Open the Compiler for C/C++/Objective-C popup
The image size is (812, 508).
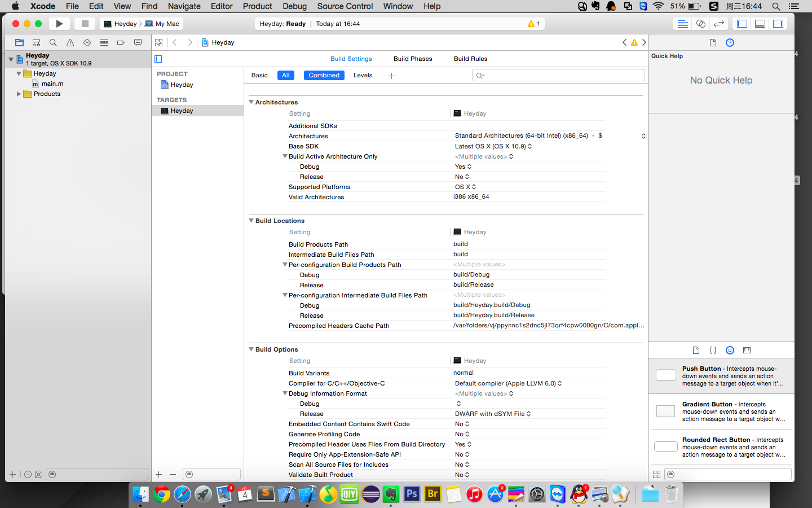click(x=509, y=383)
